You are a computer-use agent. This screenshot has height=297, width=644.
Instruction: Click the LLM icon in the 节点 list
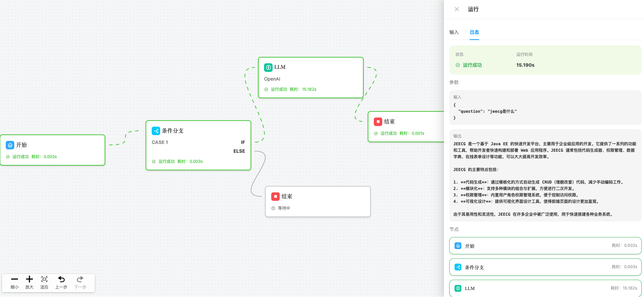[x=458, y=288]
